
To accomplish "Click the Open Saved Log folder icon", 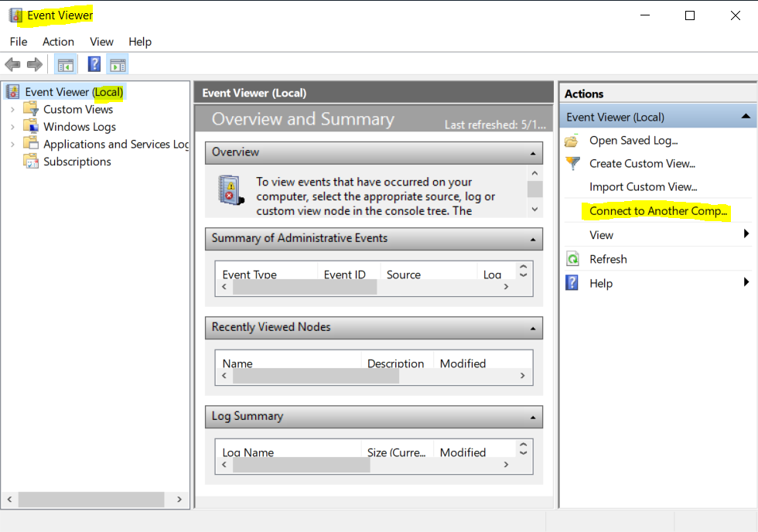I will [x=572, y=141].
